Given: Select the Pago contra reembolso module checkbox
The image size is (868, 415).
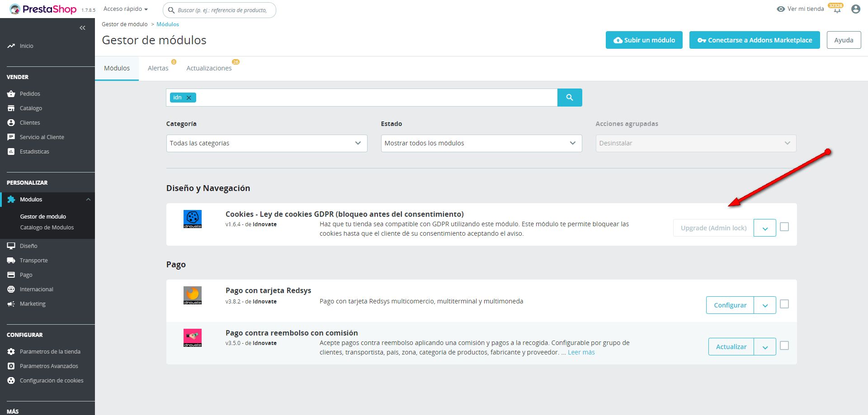Looking at the screenshot, I should click(784, 345).
